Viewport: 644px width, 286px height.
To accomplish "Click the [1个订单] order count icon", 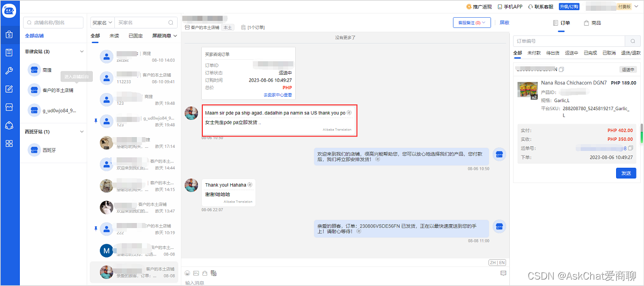I will tap(243, 27).
